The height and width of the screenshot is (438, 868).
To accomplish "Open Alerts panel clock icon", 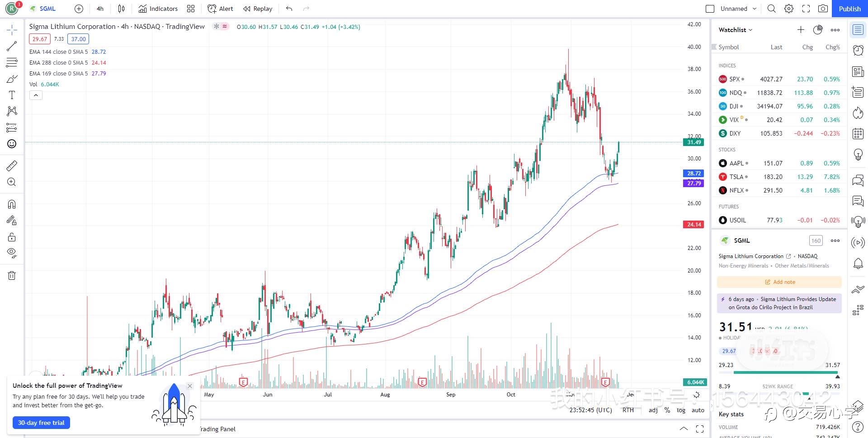I will (858, 50).
